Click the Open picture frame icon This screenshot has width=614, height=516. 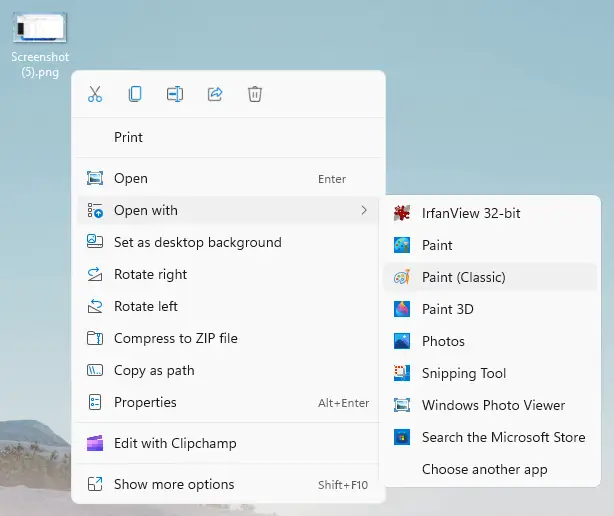pyautogui.click(x=95, y=178)
